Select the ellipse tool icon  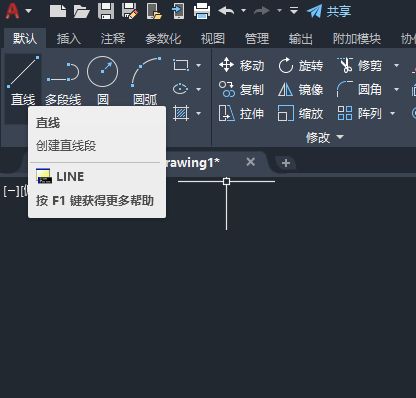pyautogui.click(x=181, y=89)
